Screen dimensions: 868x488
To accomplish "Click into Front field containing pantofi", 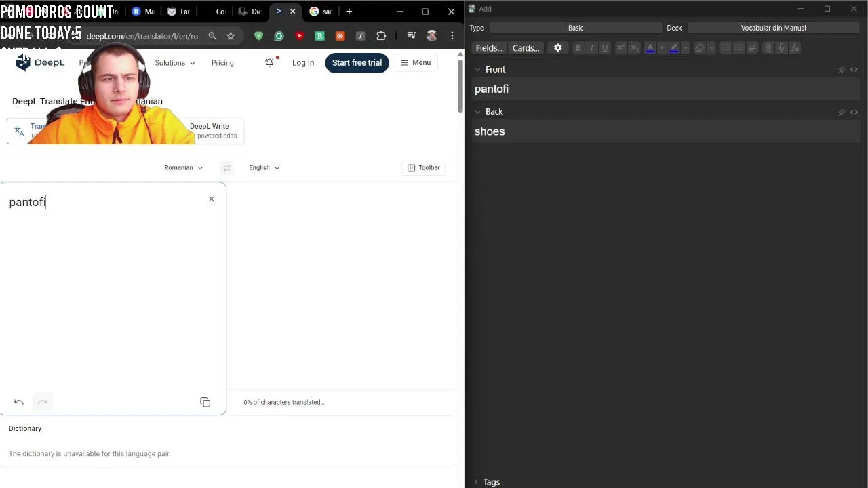I will (666, 89).
